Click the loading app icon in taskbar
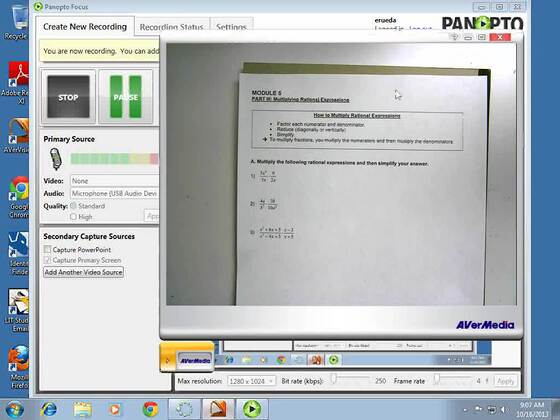Image resolution: width=560 pixels, height=420 pixels. point(184,409)
